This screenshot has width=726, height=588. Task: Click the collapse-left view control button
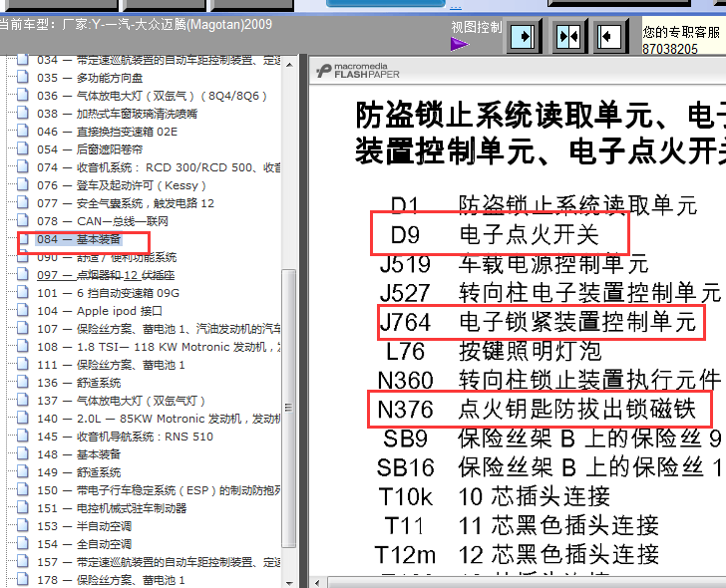610,36
